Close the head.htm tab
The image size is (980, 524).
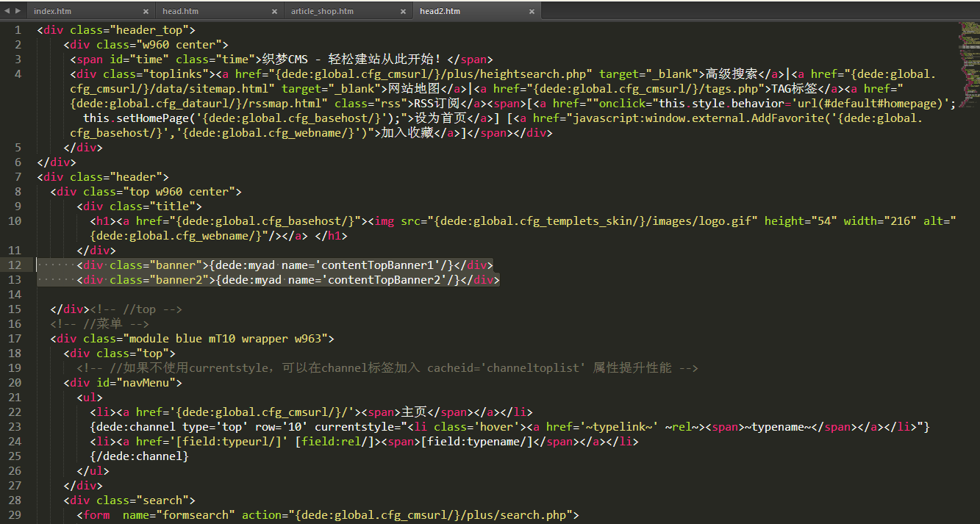(x=274, y=11)
